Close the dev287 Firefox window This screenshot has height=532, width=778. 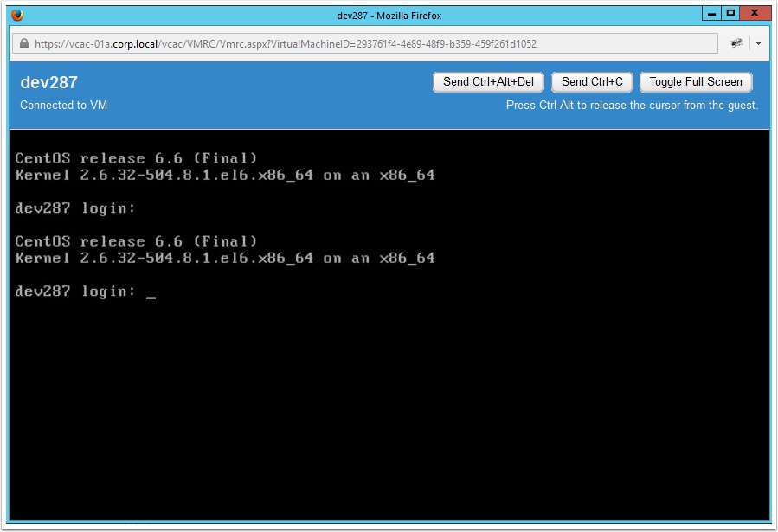[x=755, y=13]
